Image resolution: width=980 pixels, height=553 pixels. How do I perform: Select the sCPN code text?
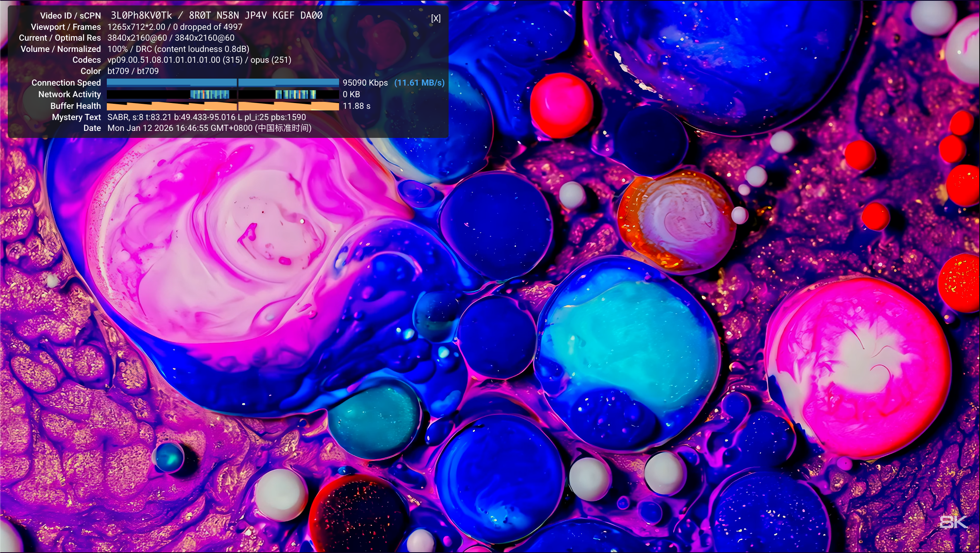click(255, 15)
